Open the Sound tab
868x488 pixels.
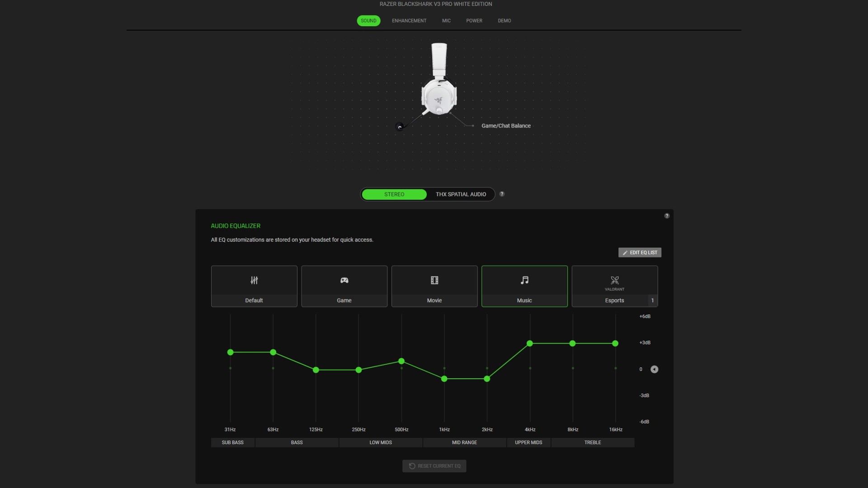(368, 21)
